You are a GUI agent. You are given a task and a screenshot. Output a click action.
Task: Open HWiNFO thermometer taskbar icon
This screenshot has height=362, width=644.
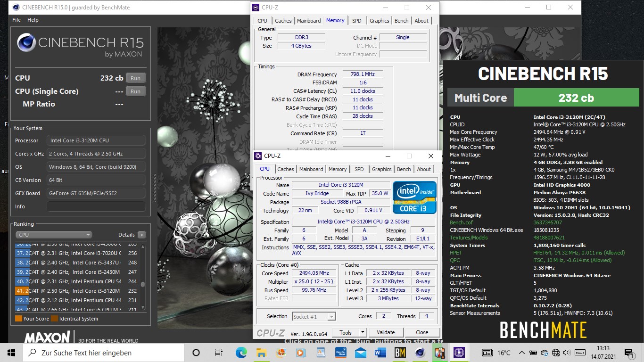[440, 353]
